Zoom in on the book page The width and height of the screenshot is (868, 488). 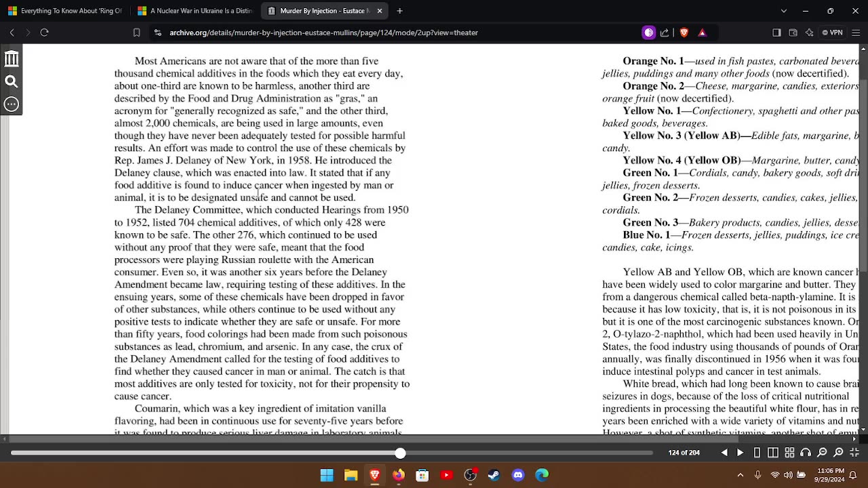click(x=838, y=453)
